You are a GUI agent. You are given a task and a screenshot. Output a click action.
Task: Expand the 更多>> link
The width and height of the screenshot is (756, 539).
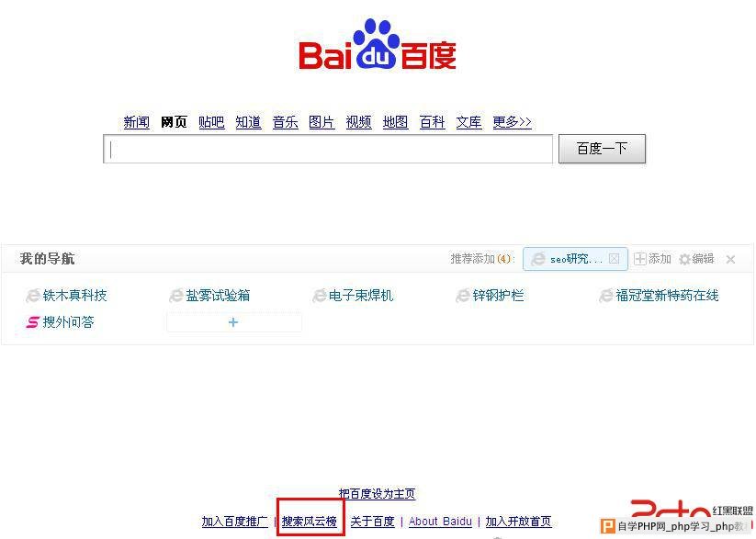[512, 122]
